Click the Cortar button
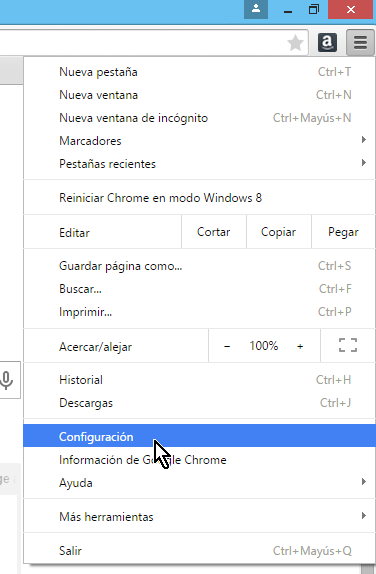The image size is (376, 574). (214, 232)
